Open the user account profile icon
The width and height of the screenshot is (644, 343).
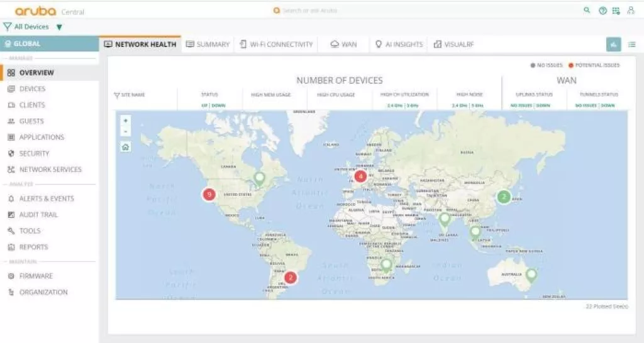tap(631, 11)
